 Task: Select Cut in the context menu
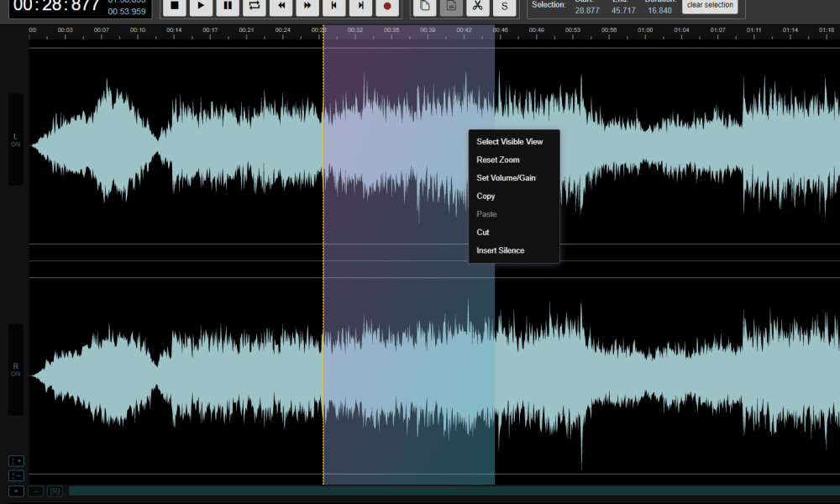coord(483,232)
